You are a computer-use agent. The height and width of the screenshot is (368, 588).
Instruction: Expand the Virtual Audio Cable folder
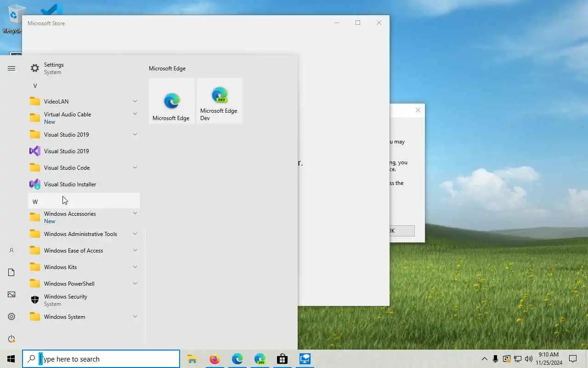pos(84,118)
